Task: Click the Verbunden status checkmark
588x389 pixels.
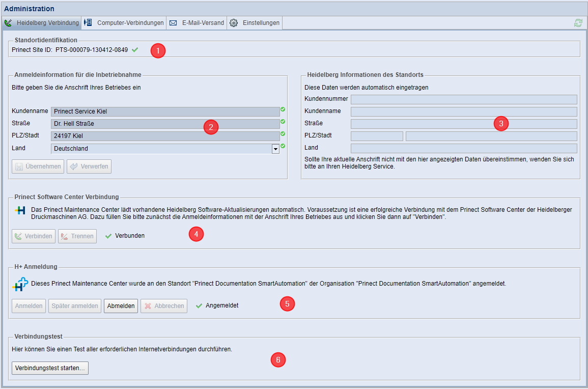Action: click(x=108, y=236)
